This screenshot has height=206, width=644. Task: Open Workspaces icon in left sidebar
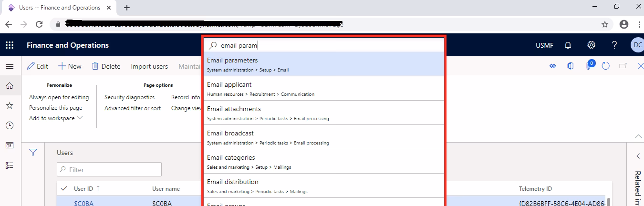[10, 145]
